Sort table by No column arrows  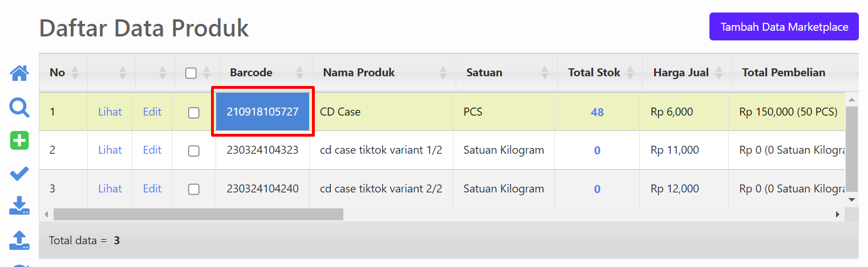75,72
